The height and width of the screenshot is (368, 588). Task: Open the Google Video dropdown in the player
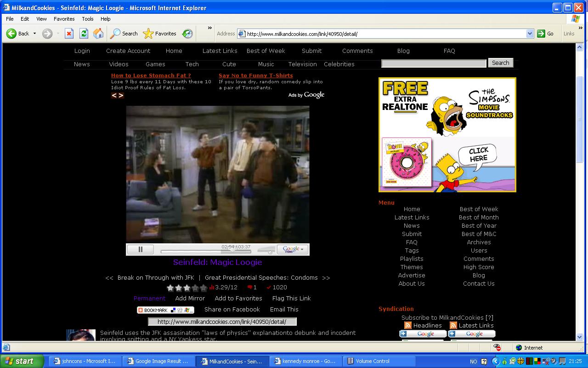293,249
